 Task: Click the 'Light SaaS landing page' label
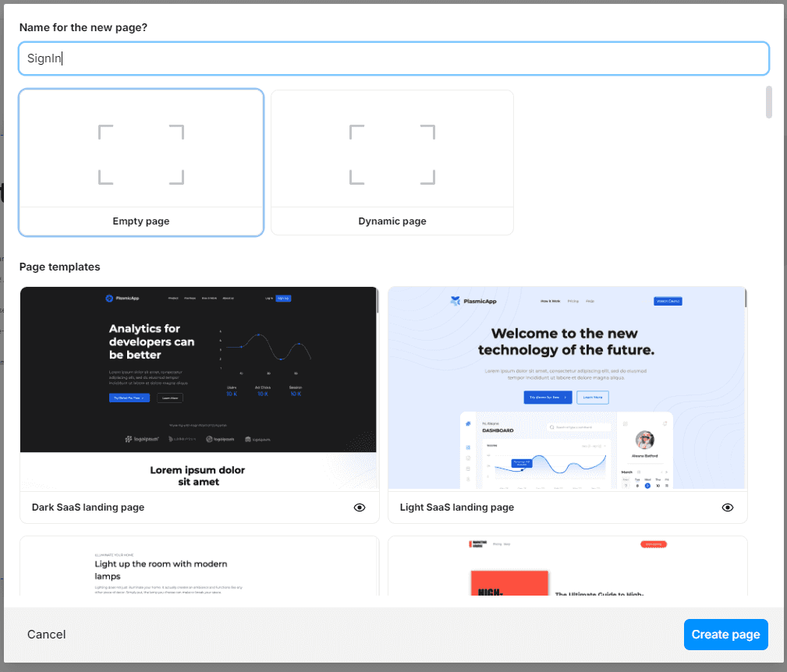tap(457, 507)
